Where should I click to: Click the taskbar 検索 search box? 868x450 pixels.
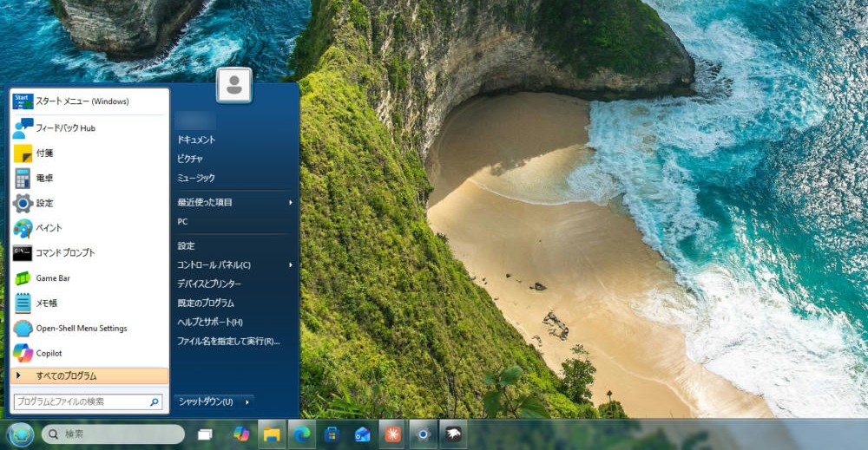(114, 434)
